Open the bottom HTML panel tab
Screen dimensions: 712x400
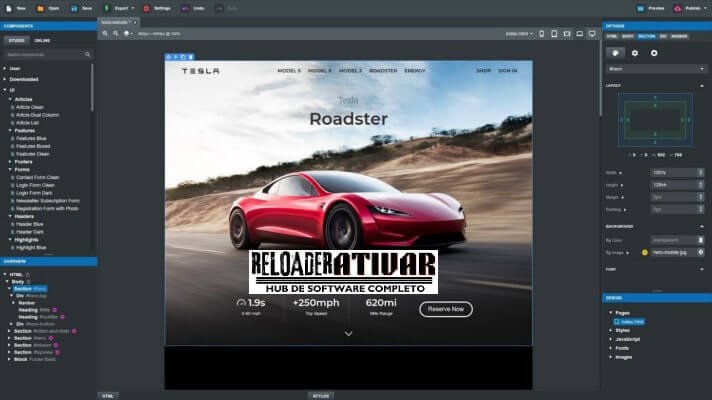(x=108, y=396)
